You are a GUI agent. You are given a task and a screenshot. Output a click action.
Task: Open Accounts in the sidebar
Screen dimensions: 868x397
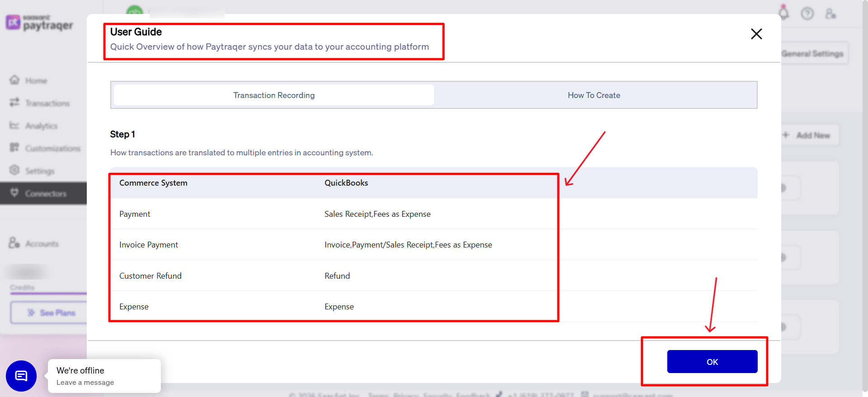point(34,243)
